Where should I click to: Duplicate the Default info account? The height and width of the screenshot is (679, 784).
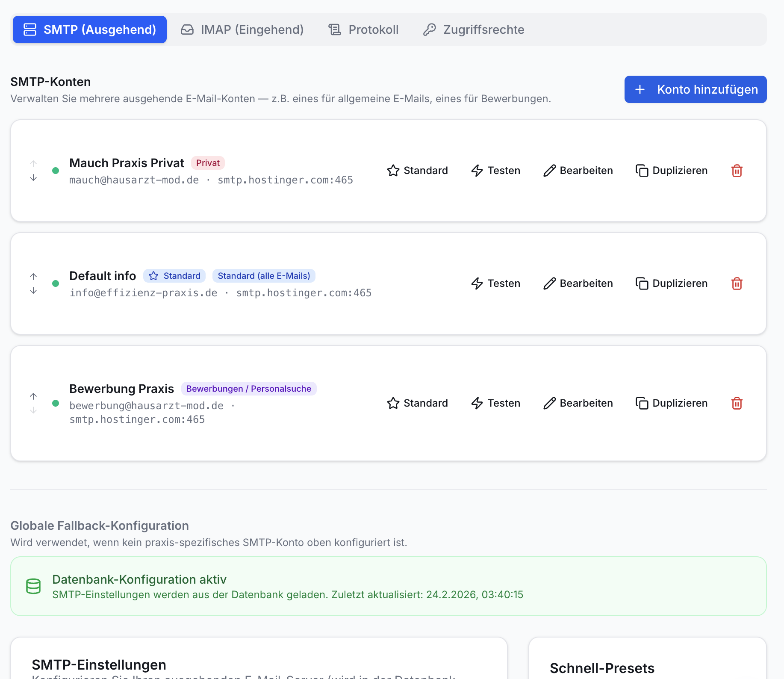click(x=672, y=283)
